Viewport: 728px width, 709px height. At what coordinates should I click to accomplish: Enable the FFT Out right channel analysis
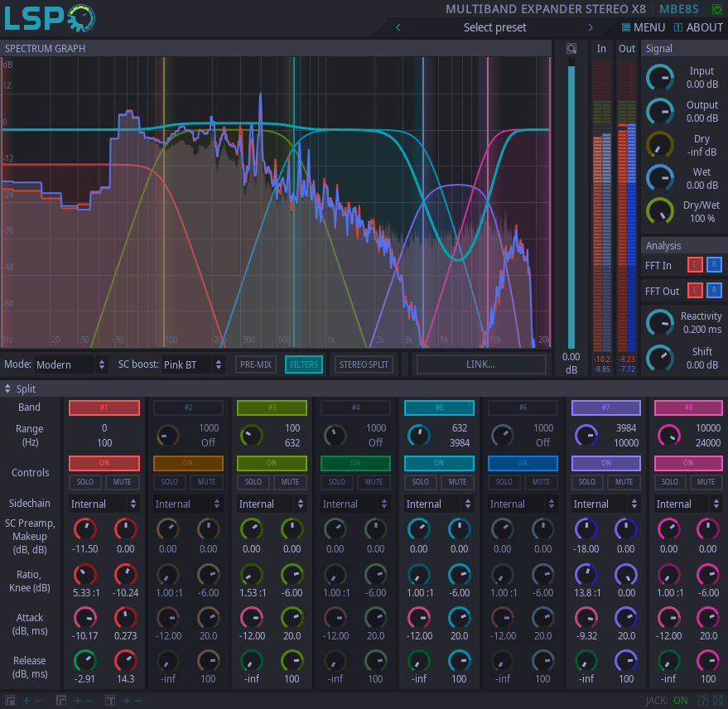click(x=714, y=290)
